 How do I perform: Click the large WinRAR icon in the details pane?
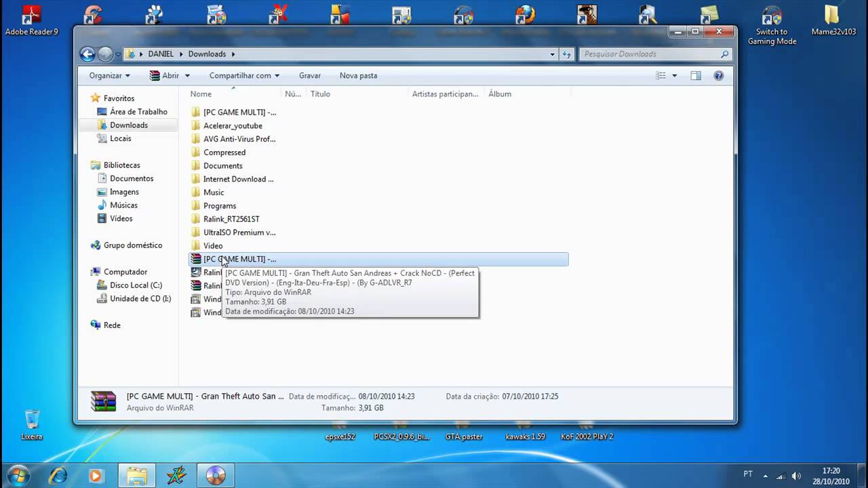(103, 402)
